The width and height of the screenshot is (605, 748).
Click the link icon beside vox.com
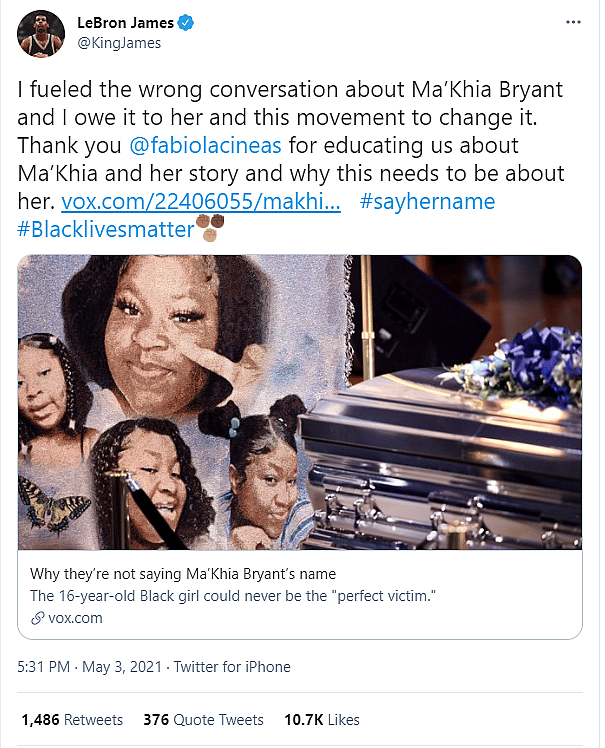click(x=37, y=618)
